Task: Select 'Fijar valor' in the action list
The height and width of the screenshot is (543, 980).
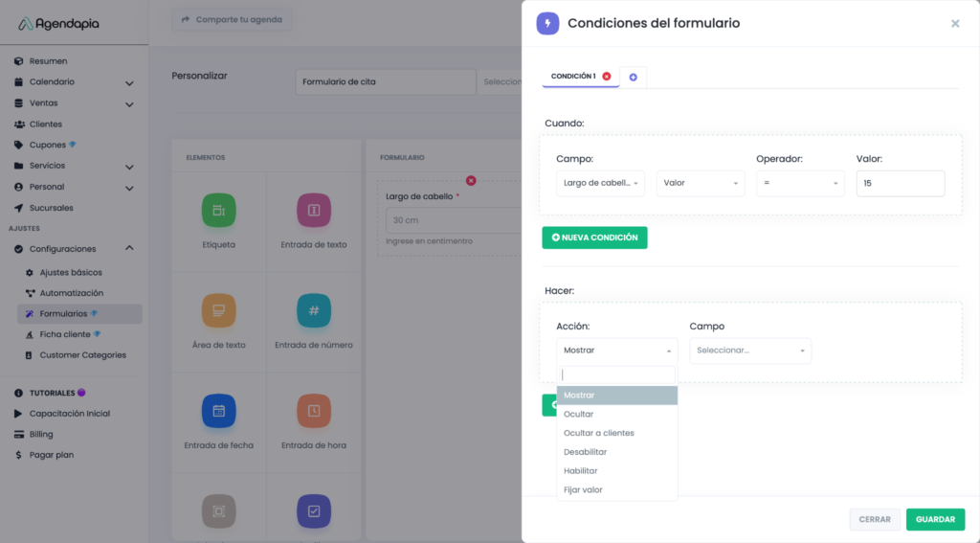Action: [583, 490]
